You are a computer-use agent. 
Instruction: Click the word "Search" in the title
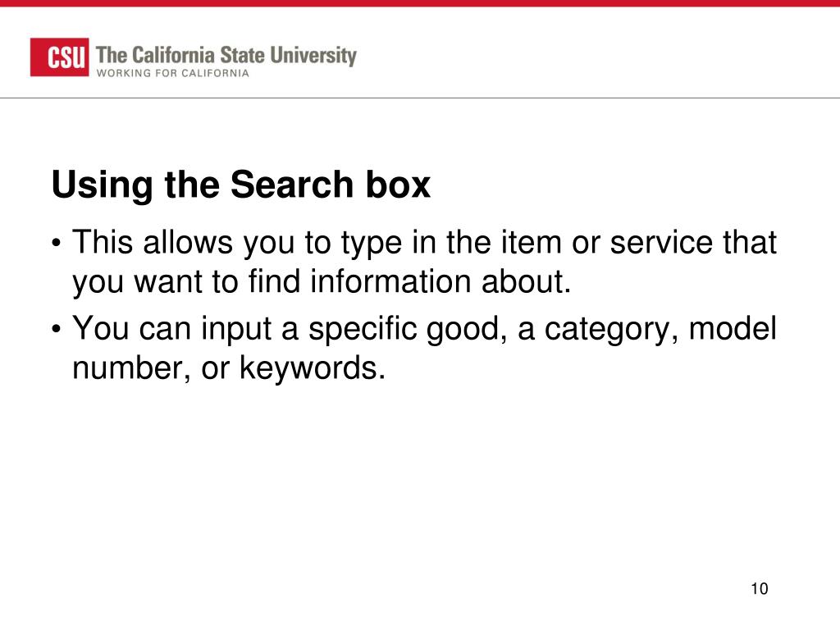tap(292, 185)
